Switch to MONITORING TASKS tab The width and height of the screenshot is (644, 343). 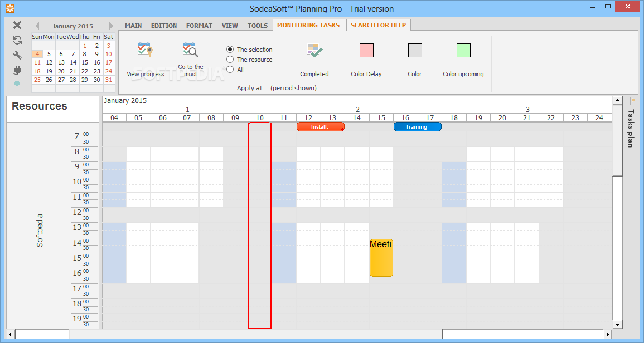coord(308,25)
